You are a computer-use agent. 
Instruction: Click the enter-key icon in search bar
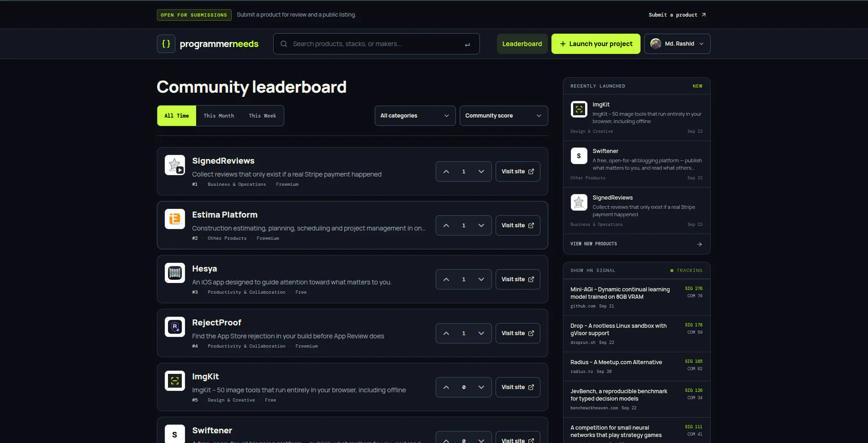(x=467, y=44)
